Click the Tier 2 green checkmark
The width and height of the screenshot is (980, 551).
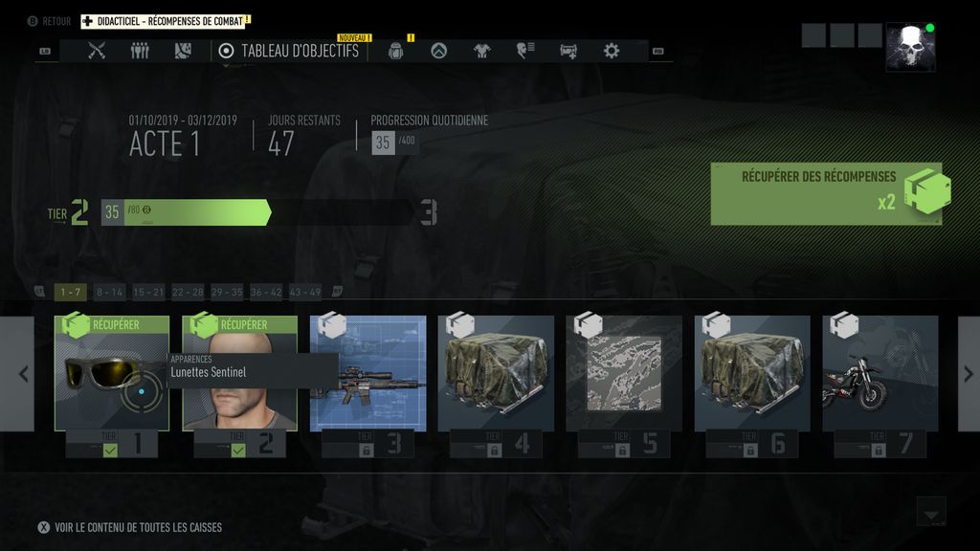(238, 450)
